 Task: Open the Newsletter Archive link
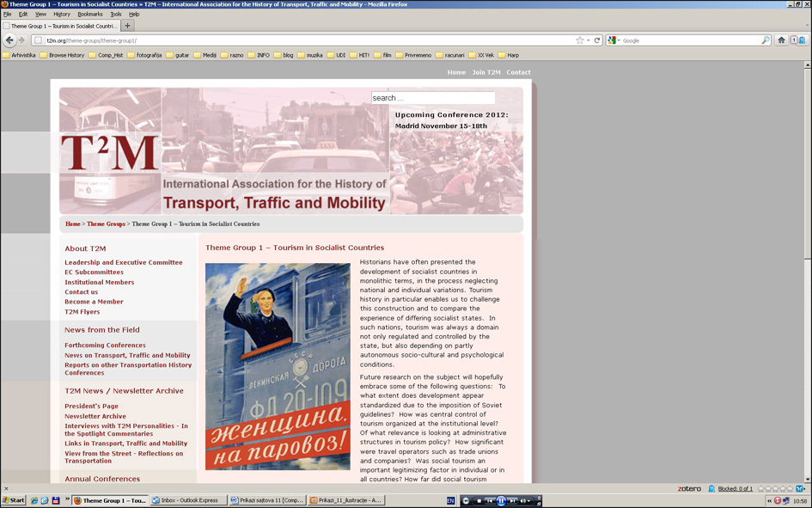(x=95, y=416)
